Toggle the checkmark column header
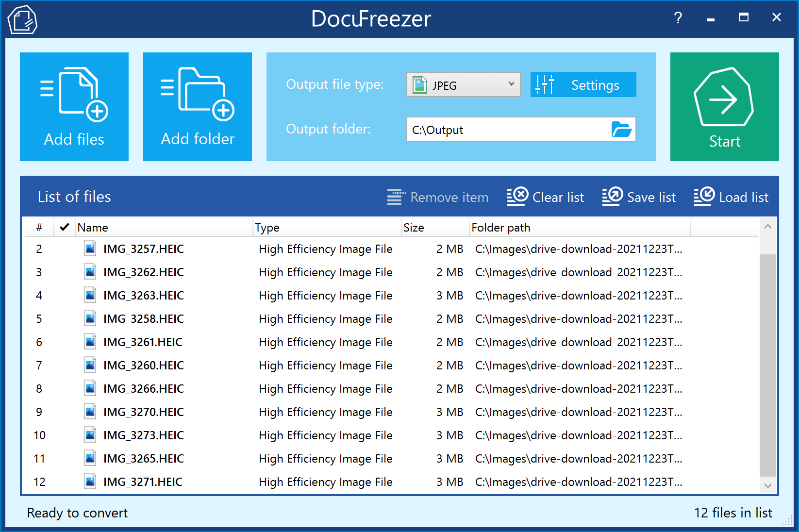Screen dimensions: 799x532 click(x=64, y=227)
